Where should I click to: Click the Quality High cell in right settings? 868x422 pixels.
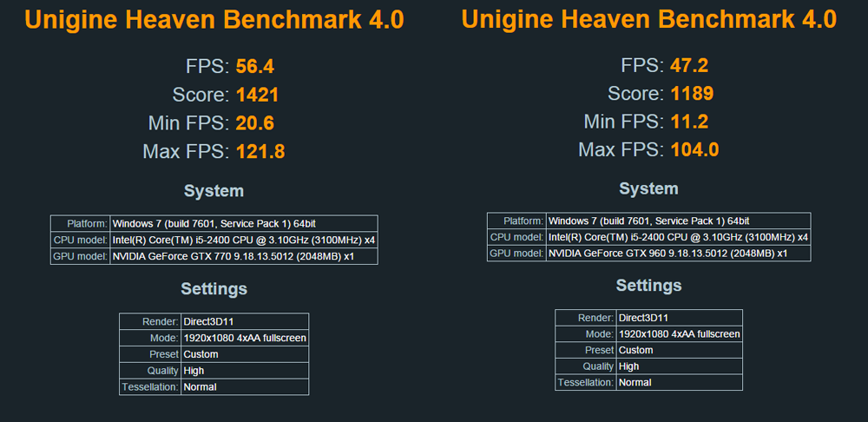(679, 366)
